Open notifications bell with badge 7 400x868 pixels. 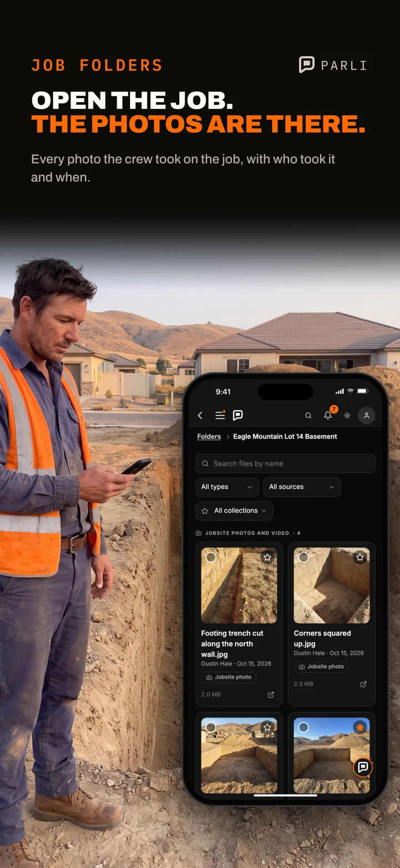328,415
